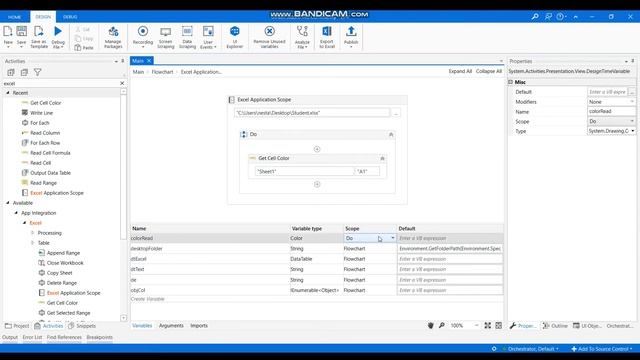Click Add To Source Control

(x=602, y=349)
